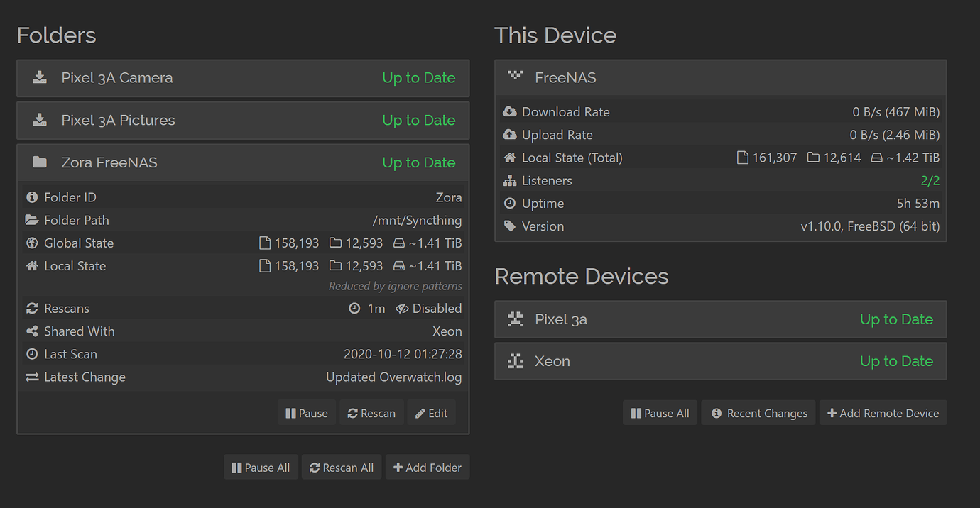Screen dimensions: 980x508
Task: Collapse the Zora FreeNAS folder panel
Action: (x=243, y=162)
